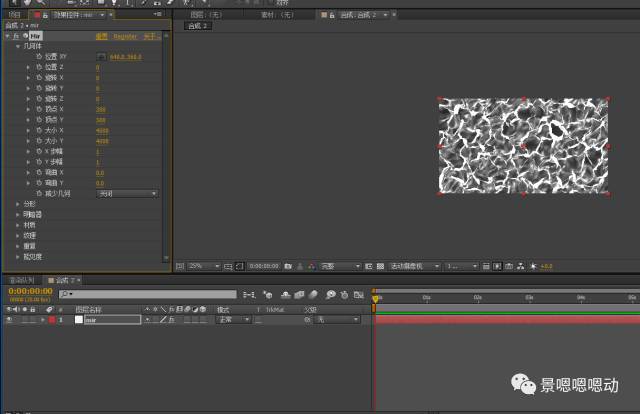The image size is (640, 414).
Task: Toggle effects fx switch on mir layer
Action: click(x=171, y=320)
